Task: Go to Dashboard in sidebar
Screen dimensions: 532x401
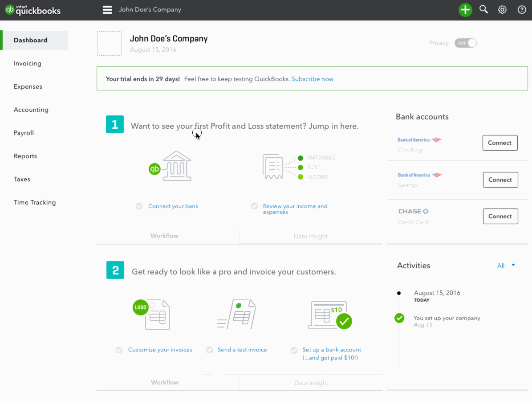Action: [34, 41]
